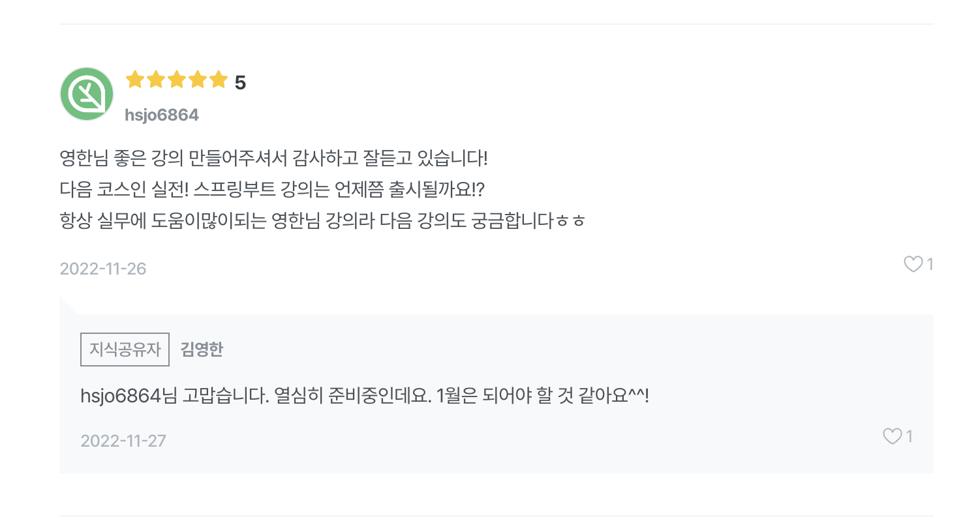The width and height of the screenshot is (980, 523).
Task: Click the review line about 스프링부트 강의
Action: tap(273, 190)
